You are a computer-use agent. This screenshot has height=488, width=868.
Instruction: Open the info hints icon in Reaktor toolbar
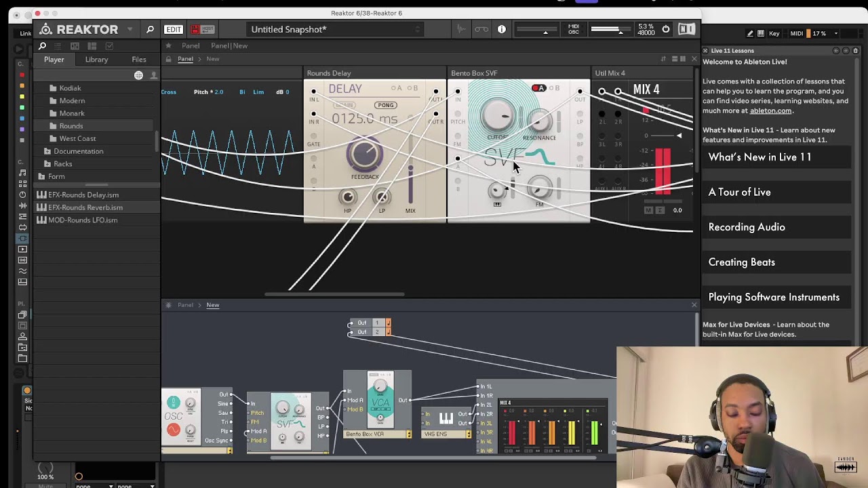(x=502, y=29)
